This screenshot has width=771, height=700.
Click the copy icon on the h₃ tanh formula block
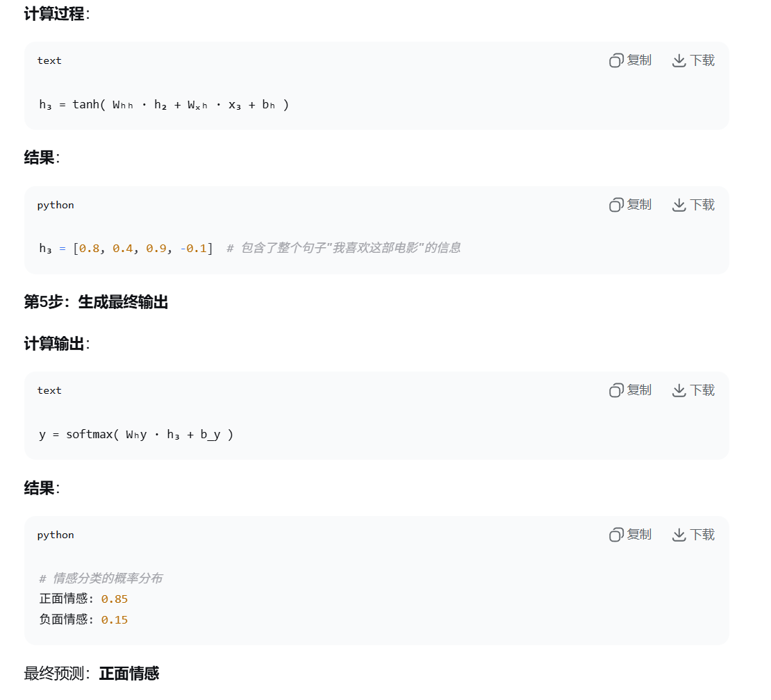[615, 60]
